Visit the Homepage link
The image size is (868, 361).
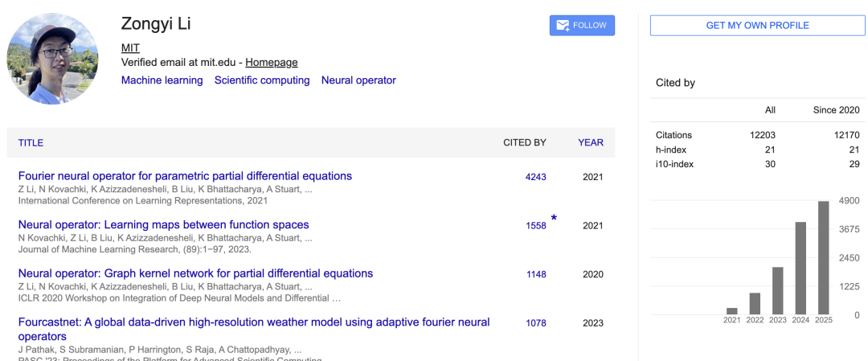[x=272, y=63]
